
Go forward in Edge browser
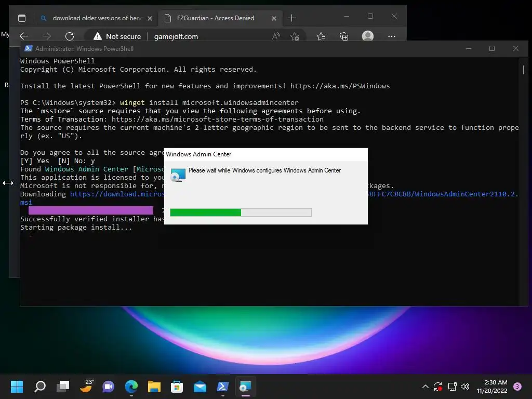pyautogui.click(x=47, y=36)
